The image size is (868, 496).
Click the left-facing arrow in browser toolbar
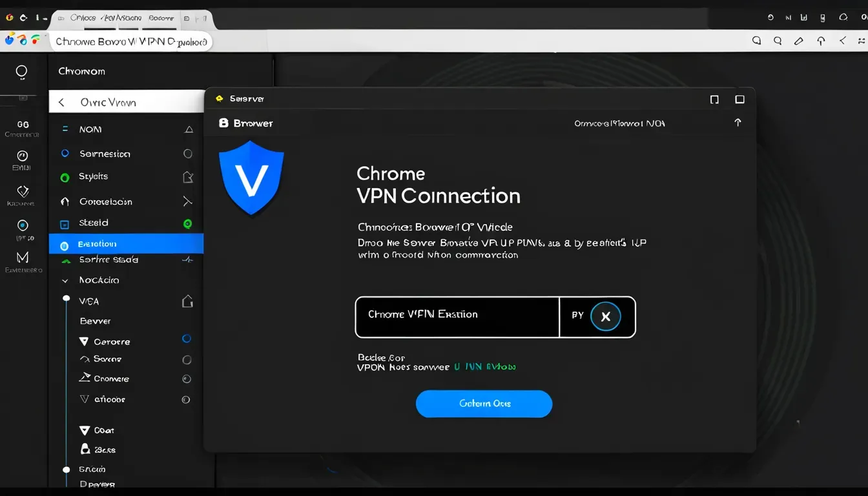842,41
